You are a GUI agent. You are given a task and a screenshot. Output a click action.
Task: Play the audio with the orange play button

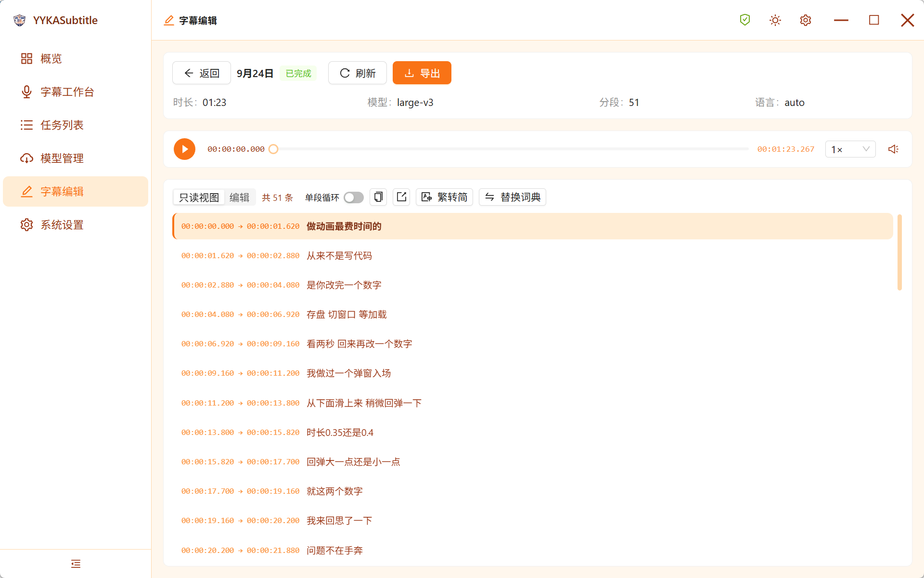(184, 149)
